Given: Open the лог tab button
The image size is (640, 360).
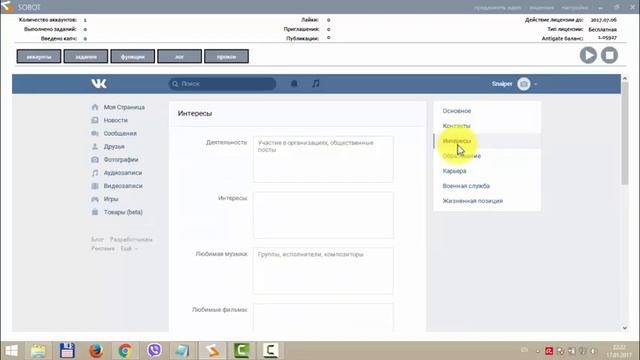Looking at the screenshot, I should (180, 56).
